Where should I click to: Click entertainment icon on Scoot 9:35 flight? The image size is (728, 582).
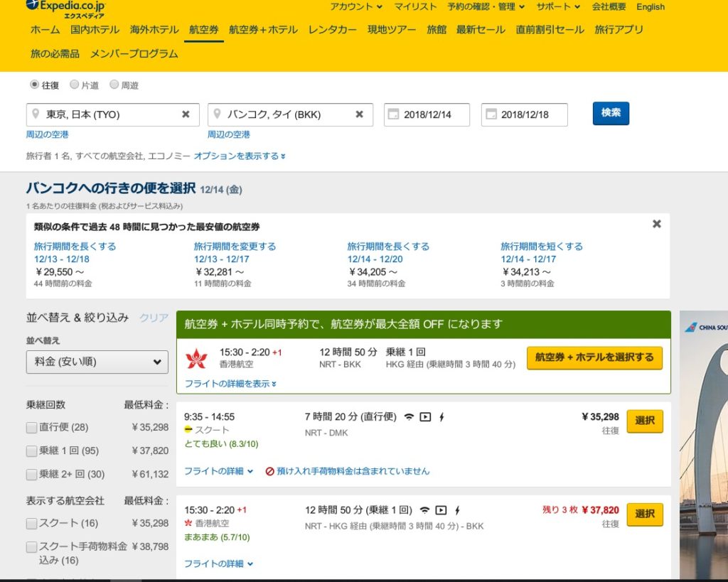click(x=425, y=416)
